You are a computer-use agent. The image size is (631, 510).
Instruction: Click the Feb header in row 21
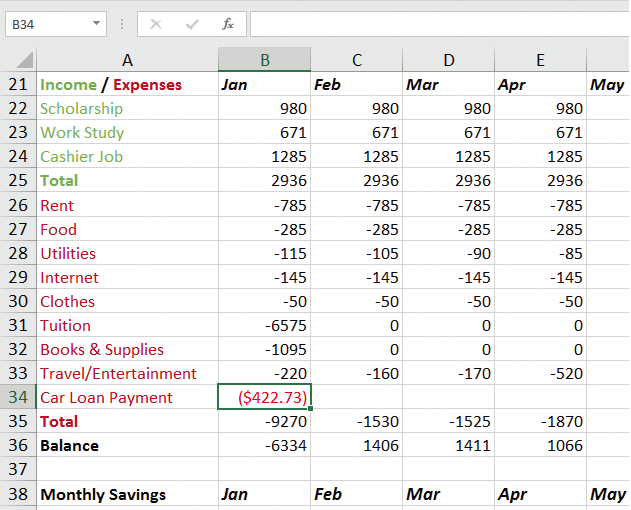click(x=357, y=84)
